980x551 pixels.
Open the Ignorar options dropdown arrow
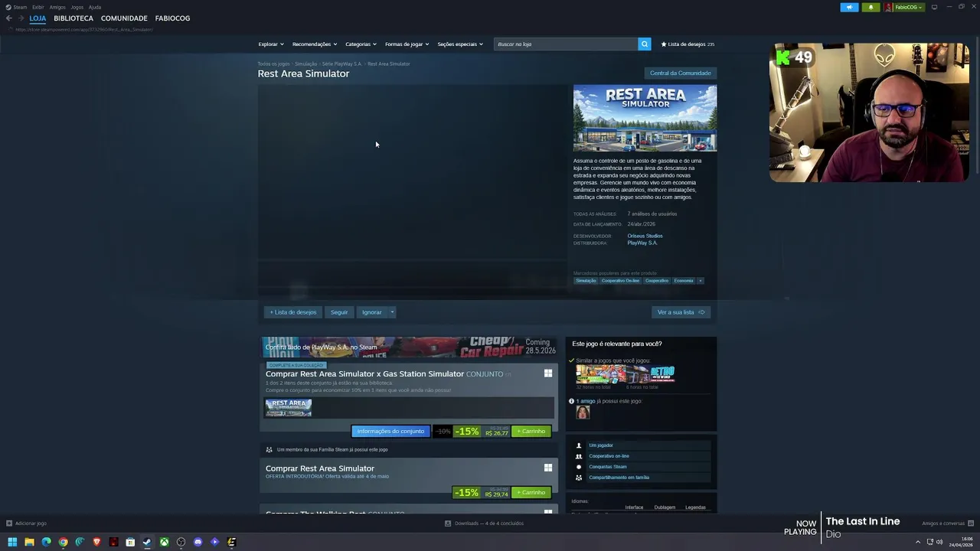[392, 312]
